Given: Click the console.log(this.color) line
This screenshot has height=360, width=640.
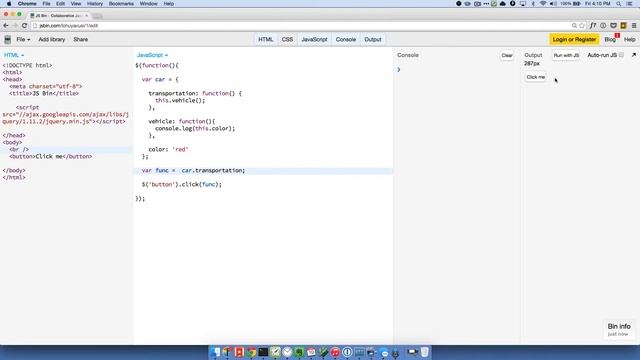Looking at the screenshot, I should coord(195,129).
